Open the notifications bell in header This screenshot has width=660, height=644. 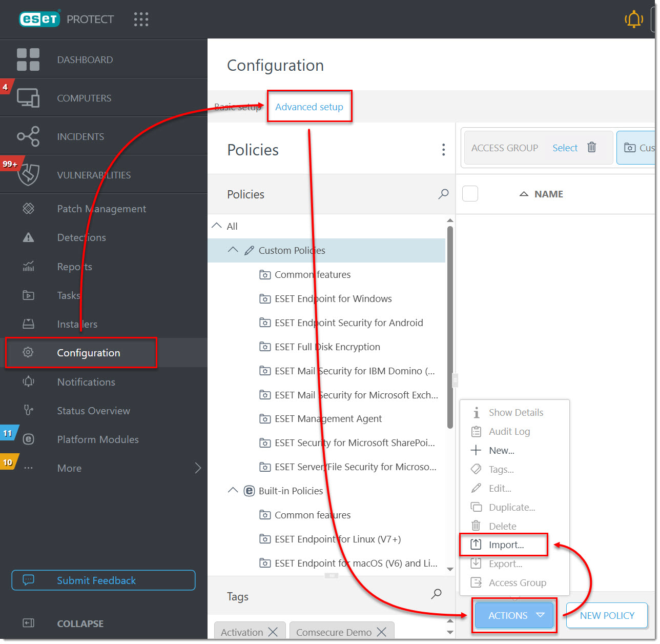[x=634, y=19]
